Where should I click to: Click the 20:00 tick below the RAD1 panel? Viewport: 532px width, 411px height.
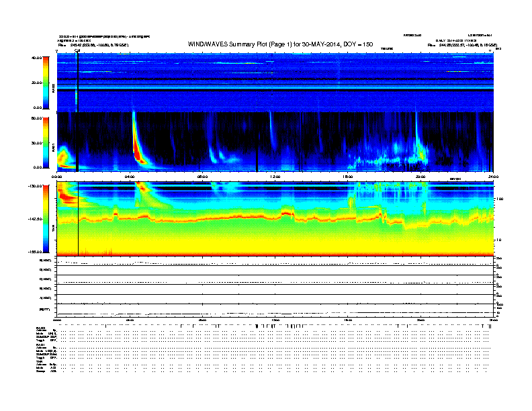[x=420, y=177]
